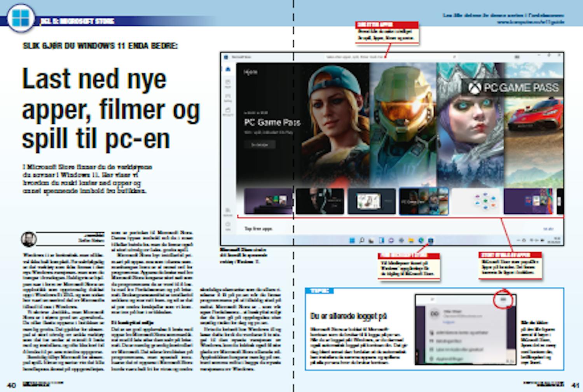Click the sign-out link under the account name

pos(448,322)
